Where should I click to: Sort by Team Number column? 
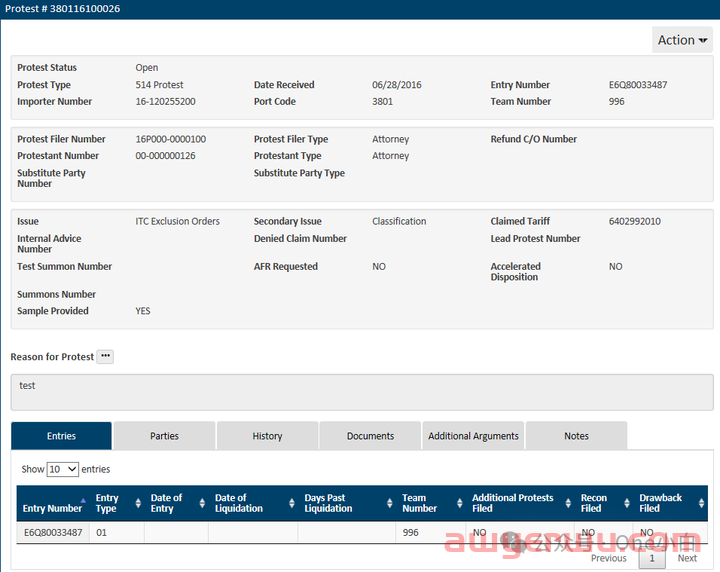(x=431, y=503)
